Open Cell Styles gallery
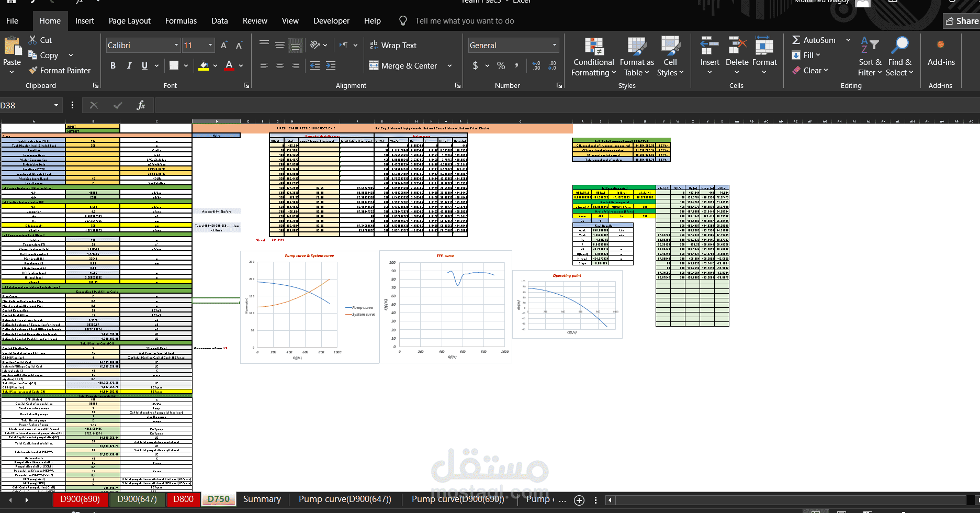The height and width of the screenshot is (513, 980). (x=670, y=57)
